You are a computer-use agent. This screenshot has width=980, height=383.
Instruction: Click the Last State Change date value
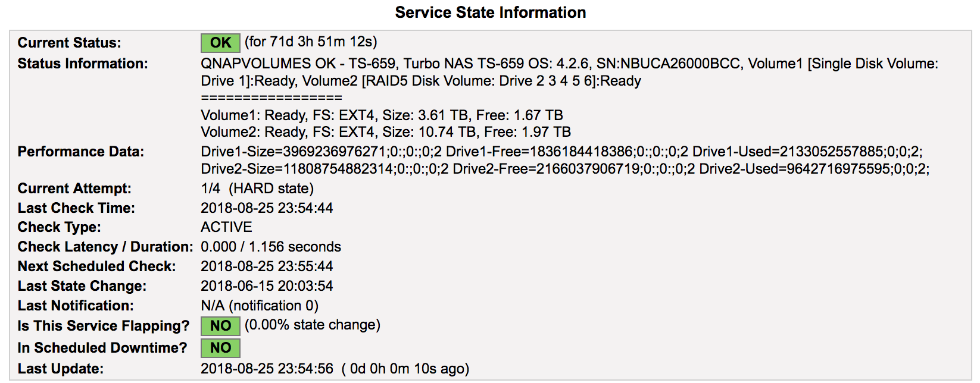267,286
